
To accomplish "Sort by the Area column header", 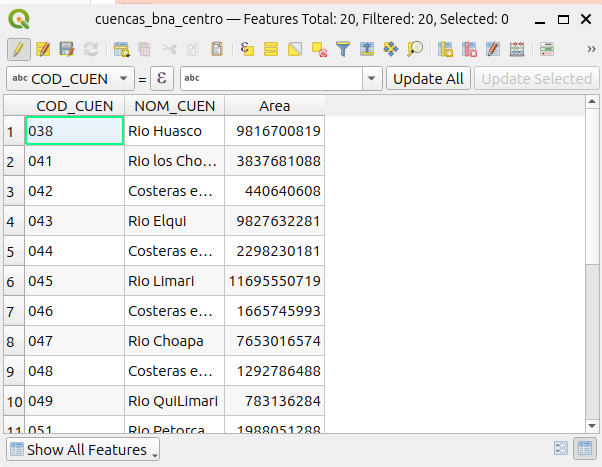I will [274, 105].
